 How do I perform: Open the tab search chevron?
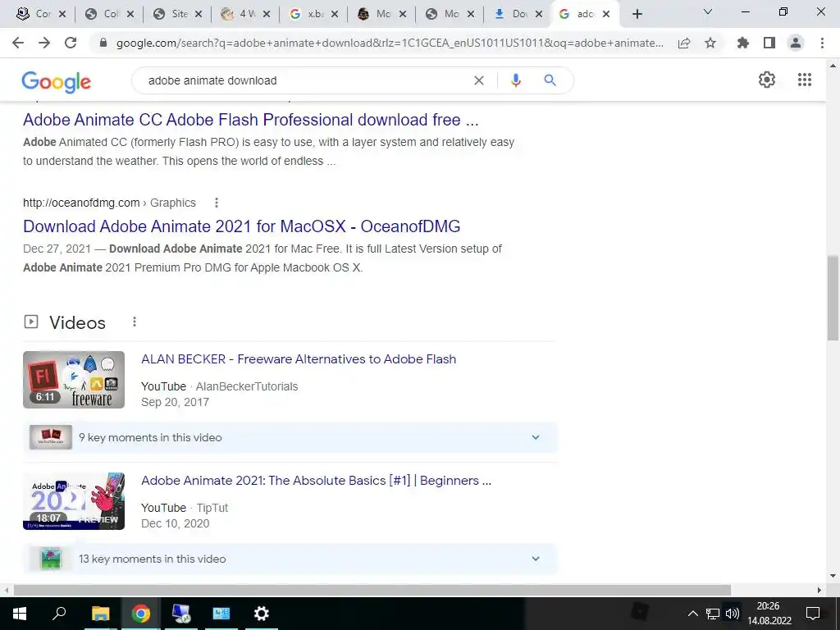(x=708, y=11)
